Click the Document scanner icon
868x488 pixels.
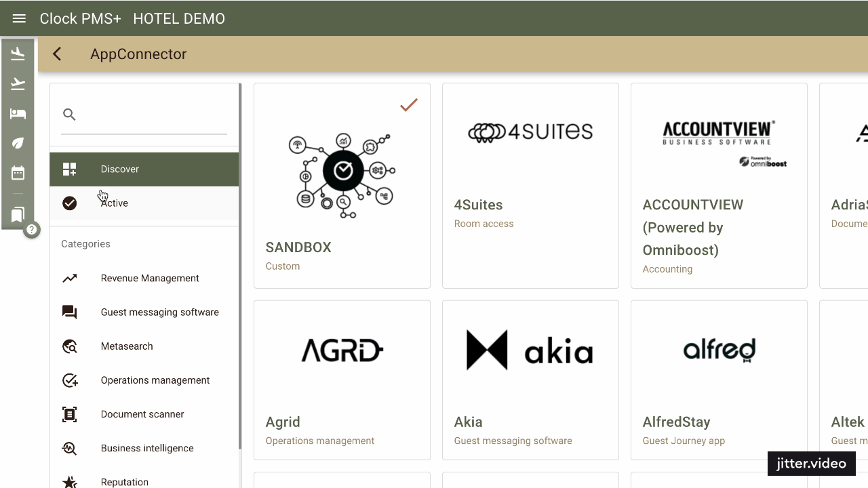69,414
